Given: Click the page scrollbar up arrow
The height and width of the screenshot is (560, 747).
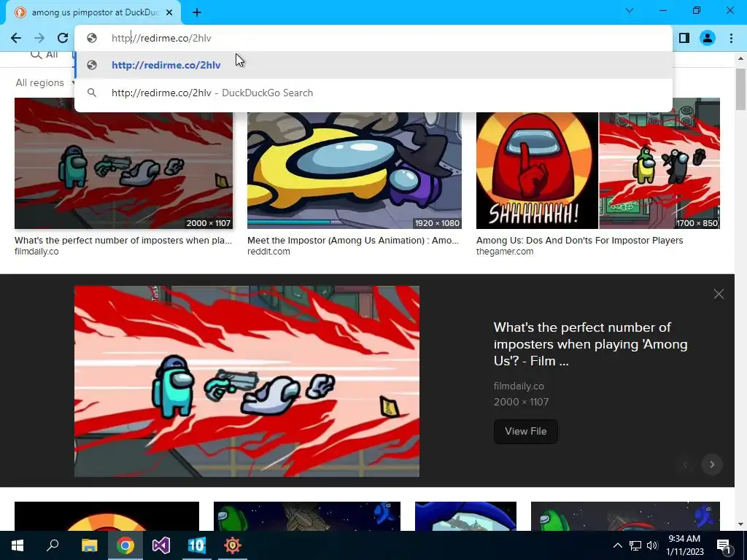Looking at the screenshot, I should coord(740,58).
